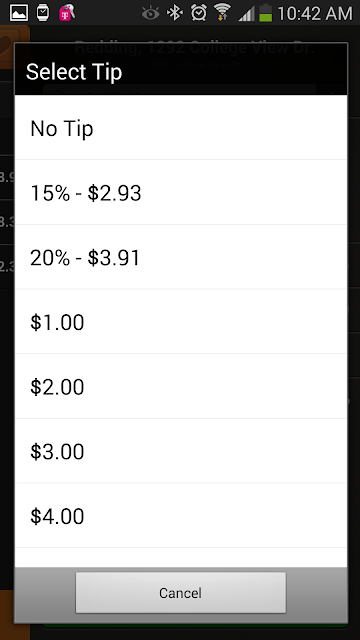Tap the alarm clock status icon
360x640 pixels.
[199, 13]
